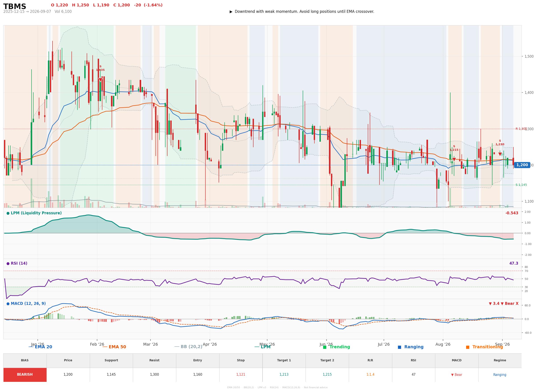Click the orange Transitioning legend square

tap(468, 347)
